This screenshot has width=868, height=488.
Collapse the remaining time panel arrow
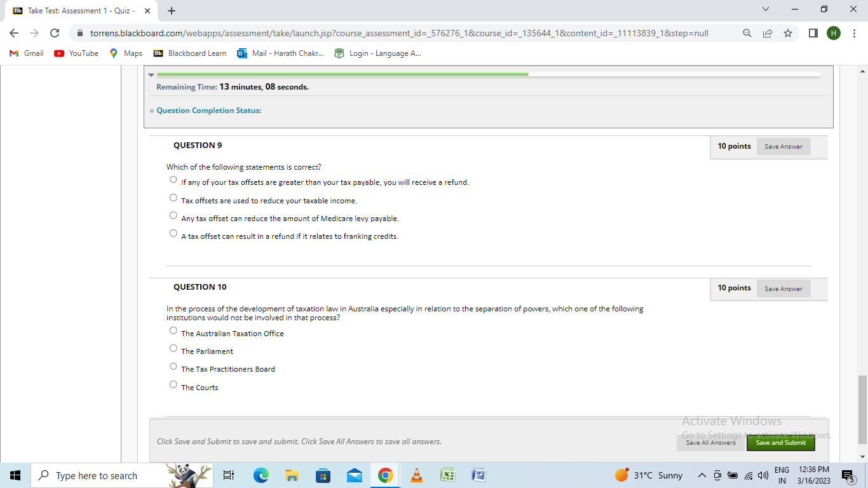(x=152, y=74)
